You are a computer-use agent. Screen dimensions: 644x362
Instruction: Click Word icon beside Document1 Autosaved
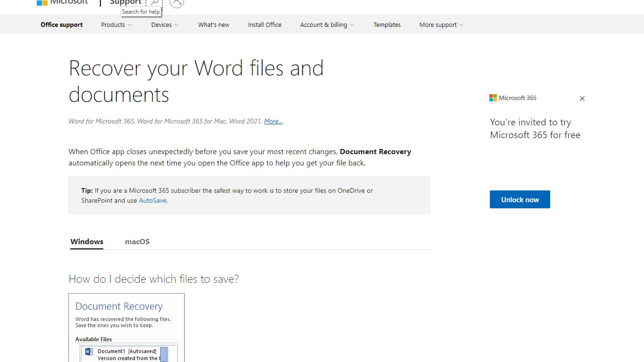pyautogui.click(x=89, y=352)
